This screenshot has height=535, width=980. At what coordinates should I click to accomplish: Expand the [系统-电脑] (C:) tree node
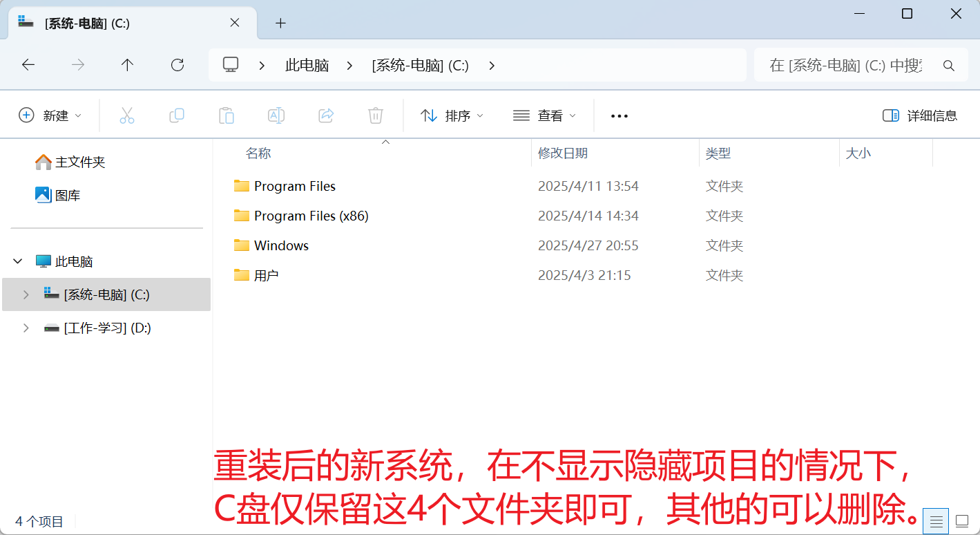tap(26, 294)
